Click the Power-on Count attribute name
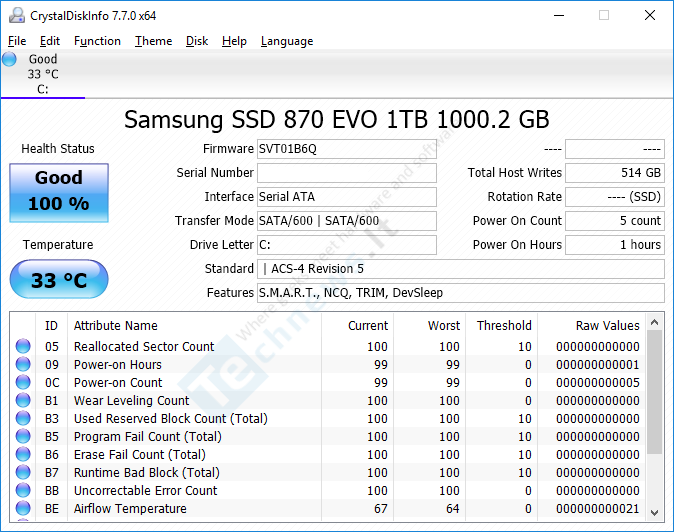The image size is (674, 532). [118, 382]
